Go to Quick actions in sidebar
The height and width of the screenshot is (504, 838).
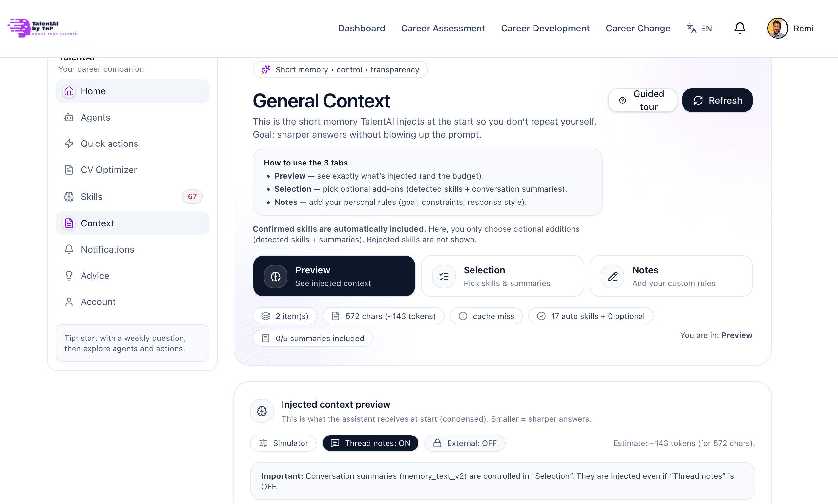pyautogui.click(x=109, y=144)
